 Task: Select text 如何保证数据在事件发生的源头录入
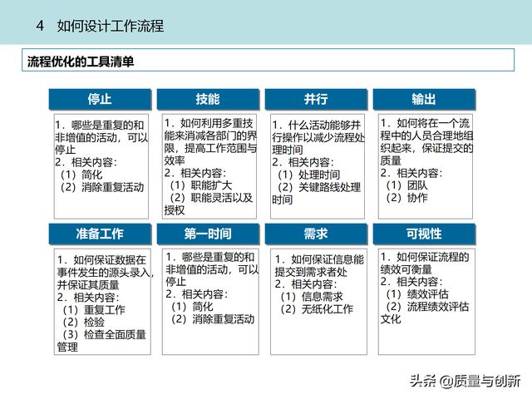coord(106,266)
